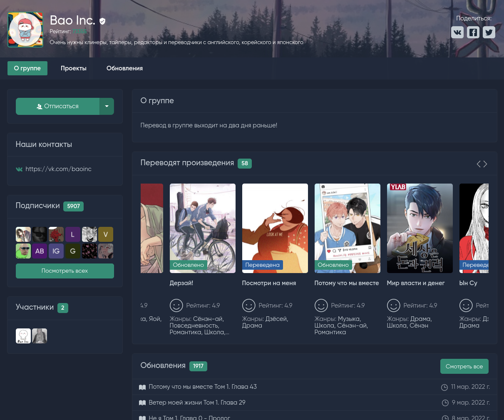Click book icon beside Потому что мы вместе update
Viewport: 504px width, 420px height.
click(x=142, y=387)
